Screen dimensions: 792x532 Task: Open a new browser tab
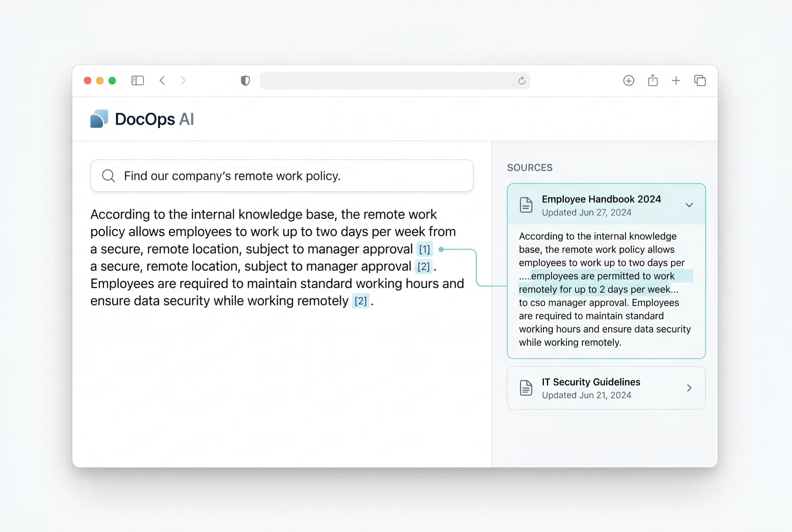(x=676, y=80)
